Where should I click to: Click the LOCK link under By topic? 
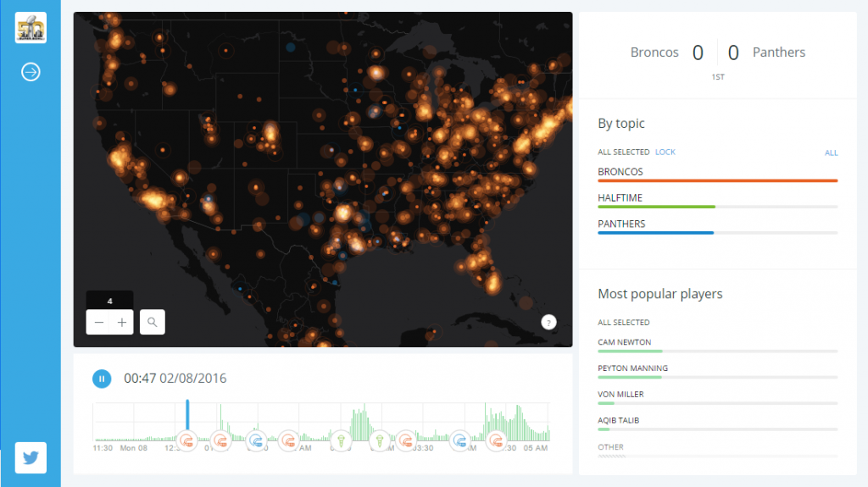(x=665, y=152)
